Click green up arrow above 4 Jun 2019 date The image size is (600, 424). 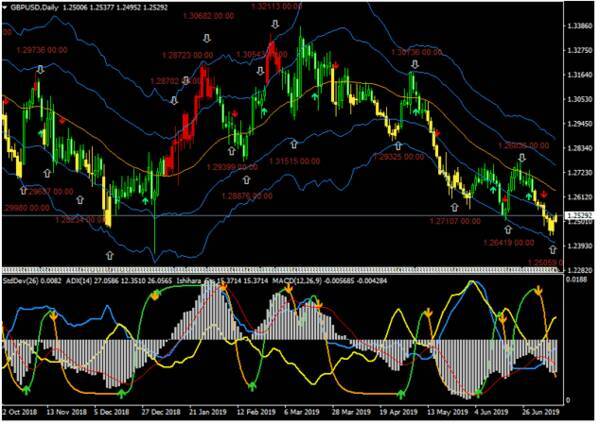click(x=478, y=393)
